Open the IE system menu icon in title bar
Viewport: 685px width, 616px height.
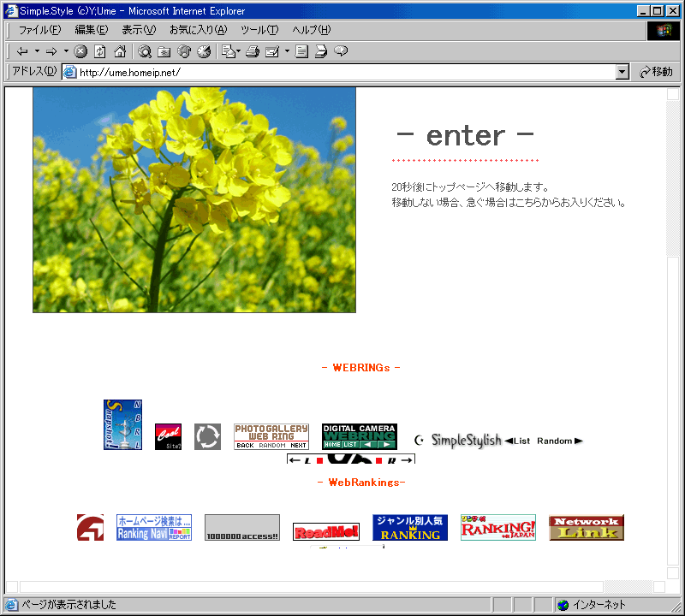(11, 11)
